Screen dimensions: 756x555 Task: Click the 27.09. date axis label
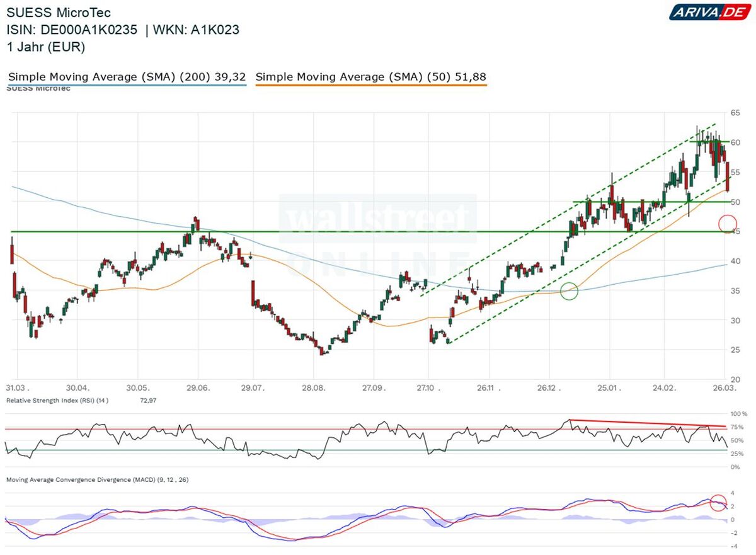(x=373, y=387)
